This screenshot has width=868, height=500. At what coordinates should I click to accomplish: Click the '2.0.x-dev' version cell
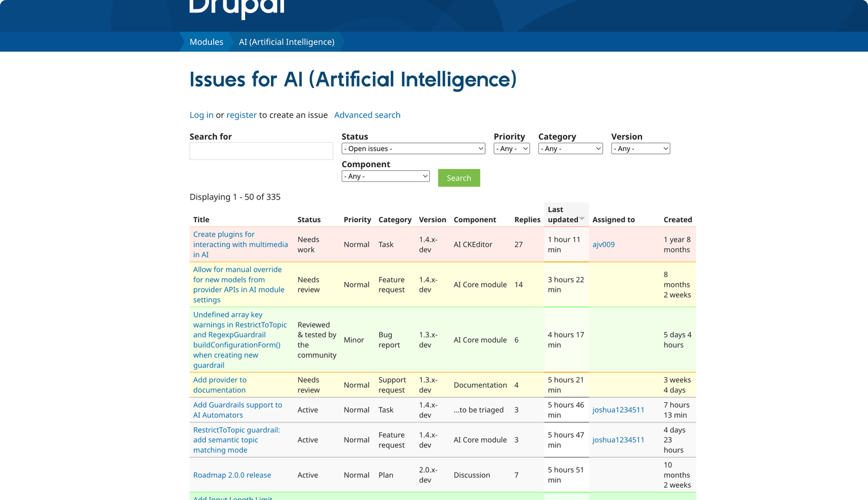click(428, 475)
